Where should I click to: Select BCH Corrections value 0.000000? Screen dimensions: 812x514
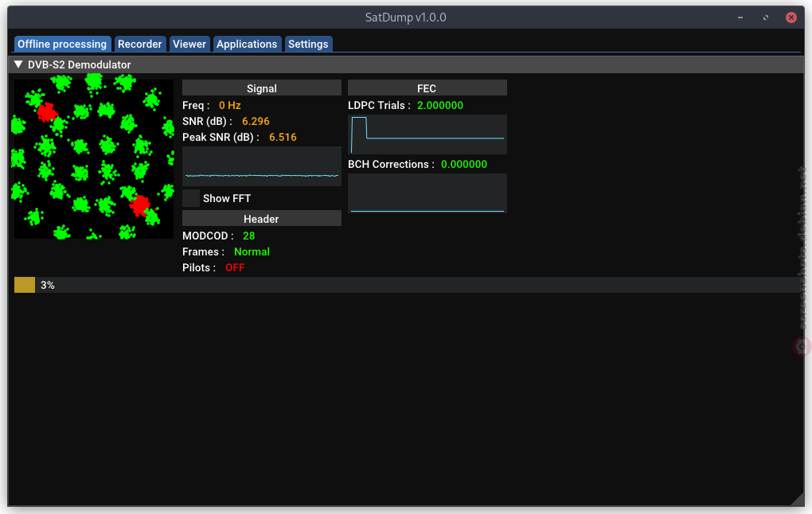point(464,164)
